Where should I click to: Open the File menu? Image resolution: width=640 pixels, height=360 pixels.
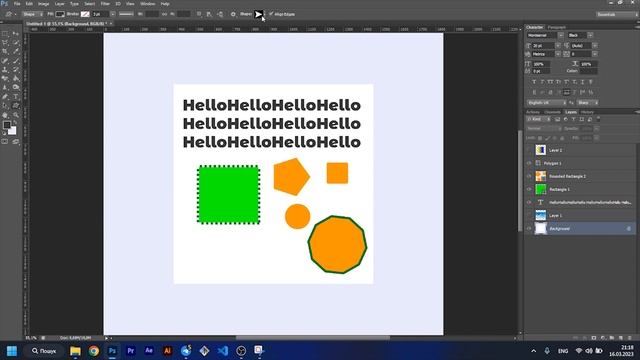tap(17, 4)
